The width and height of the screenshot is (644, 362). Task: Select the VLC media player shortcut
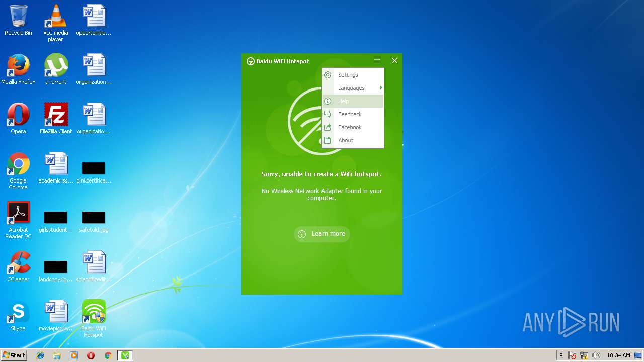pos(55,23)
